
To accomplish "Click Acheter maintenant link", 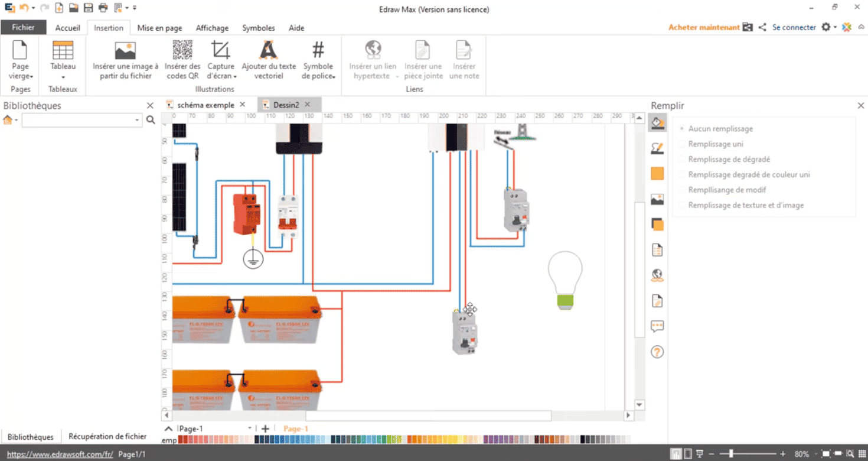I will click(x=704, y=27).
